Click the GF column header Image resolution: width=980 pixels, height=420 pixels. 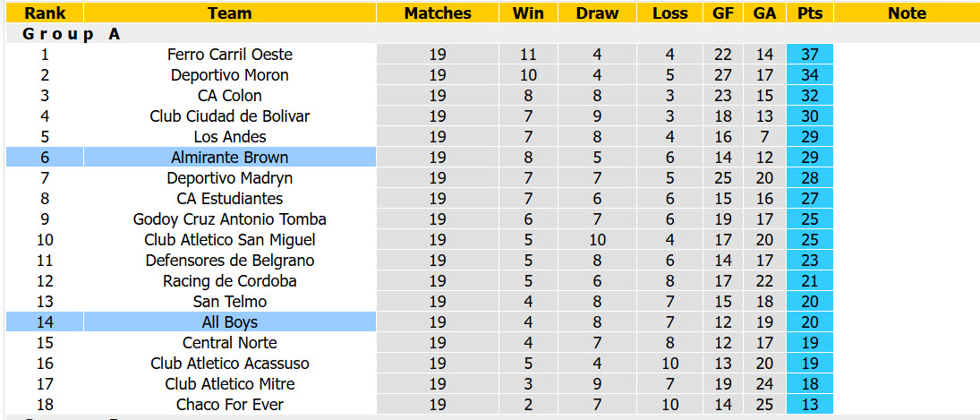(x=723, y=13)
